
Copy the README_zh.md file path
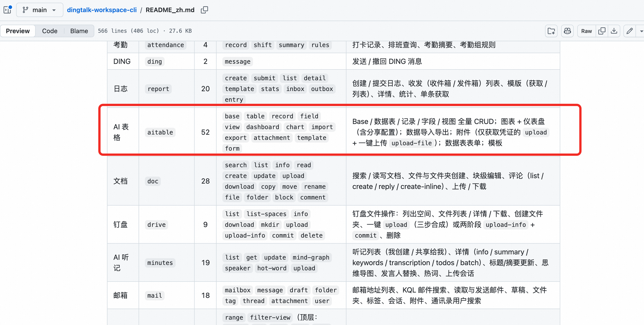[x=204, y=10]
